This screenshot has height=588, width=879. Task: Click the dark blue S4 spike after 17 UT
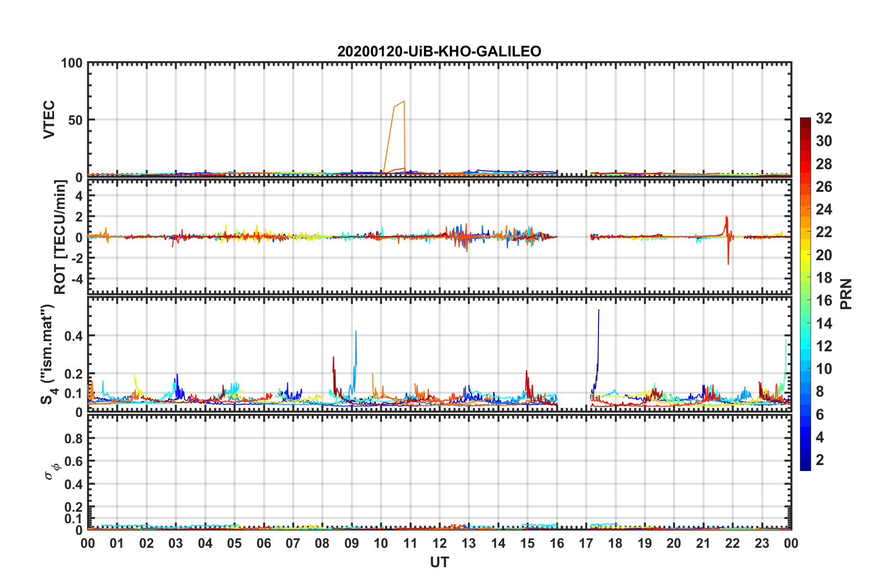click(598, 310)
